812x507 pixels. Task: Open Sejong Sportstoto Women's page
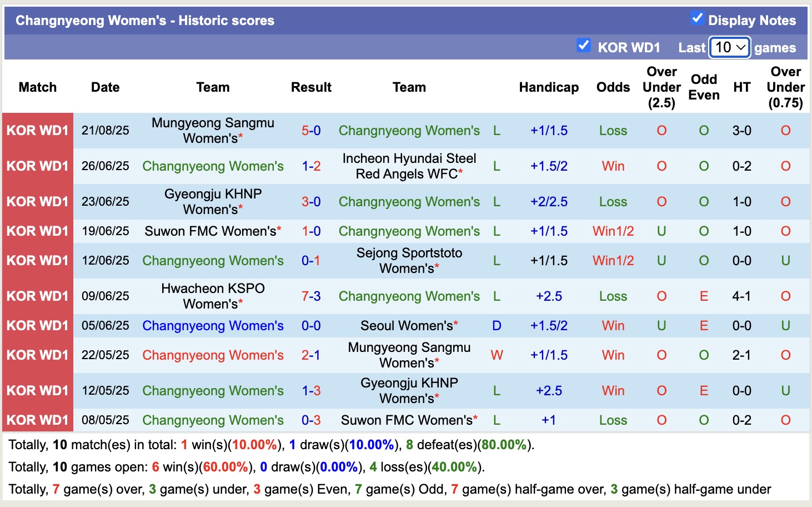click(x=409, y=260)
